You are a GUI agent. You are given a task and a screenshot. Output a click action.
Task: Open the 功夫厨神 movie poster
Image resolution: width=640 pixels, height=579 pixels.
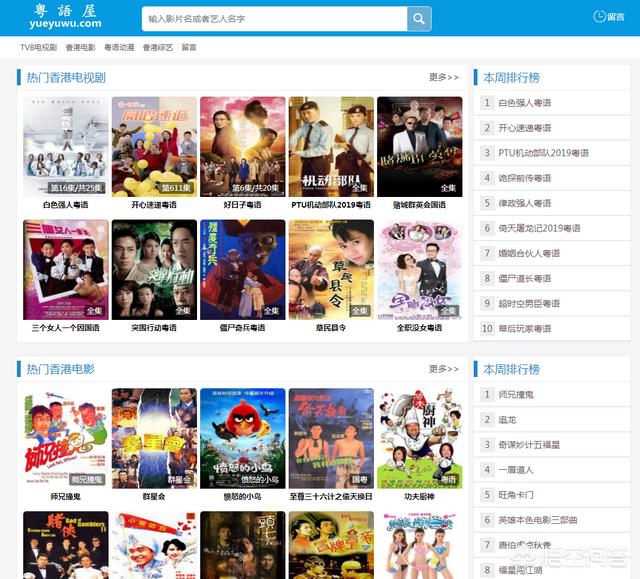[420, 439]
